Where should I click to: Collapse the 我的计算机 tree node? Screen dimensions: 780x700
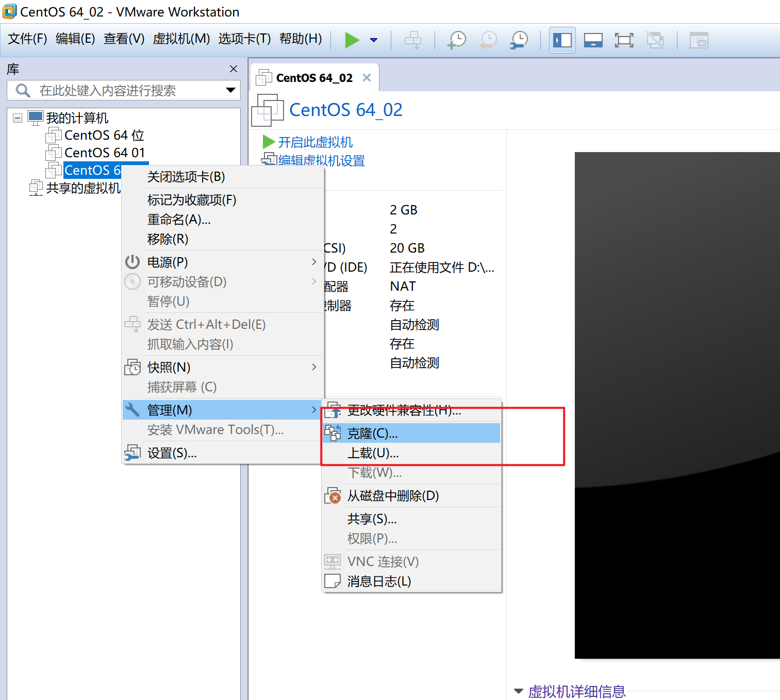(x=18, y=118)
